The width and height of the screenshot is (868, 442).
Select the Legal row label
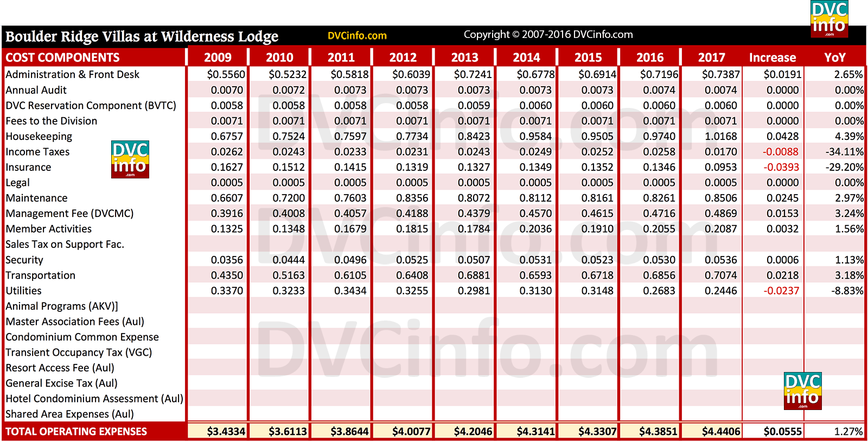17,183
